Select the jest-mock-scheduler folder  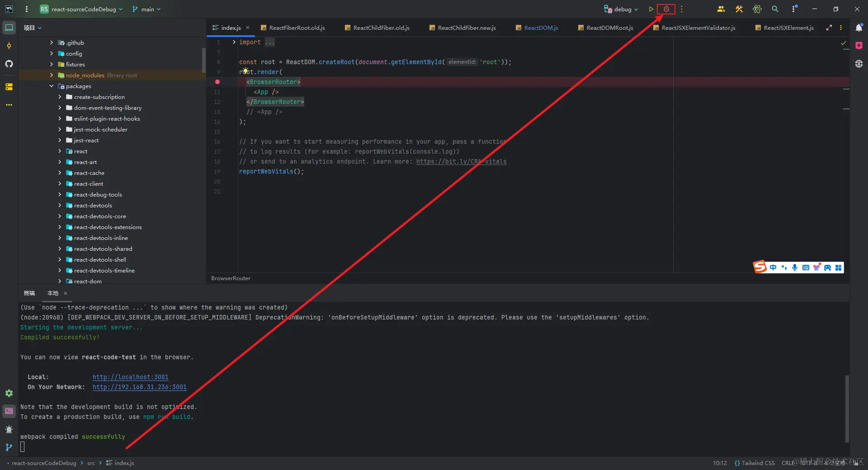click(100, 129)
